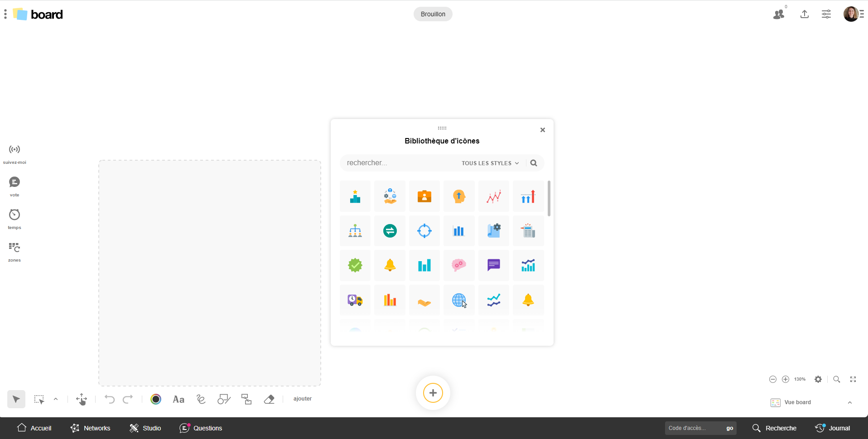Toggle fullscreen mode
Image resolution: width=868 pixels, height=439 pixels.
tap(853, 379)
